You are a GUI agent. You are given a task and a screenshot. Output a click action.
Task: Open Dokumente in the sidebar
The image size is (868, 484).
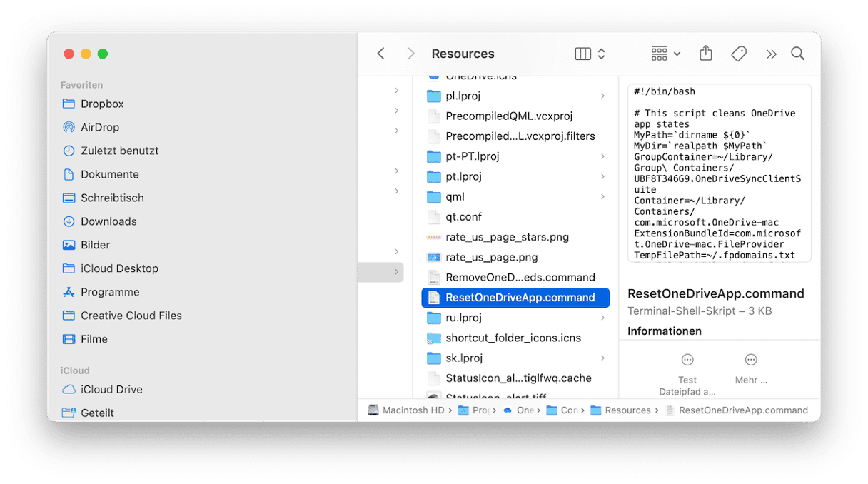tap(109, 174)
